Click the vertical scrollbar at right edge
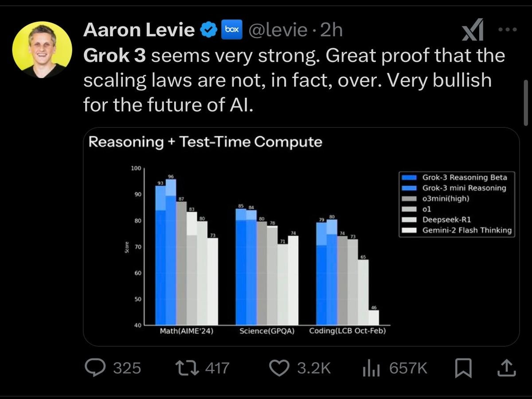Image resolution: width=532 pixels, height=399 pixels. coord(526,102)
